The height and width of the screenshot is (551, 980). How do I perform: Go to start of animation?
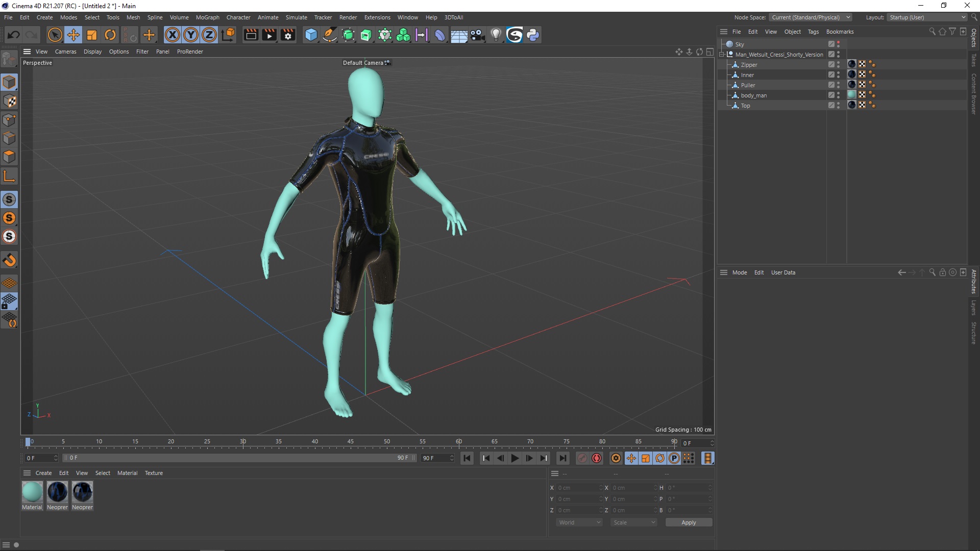coord(467,458)
